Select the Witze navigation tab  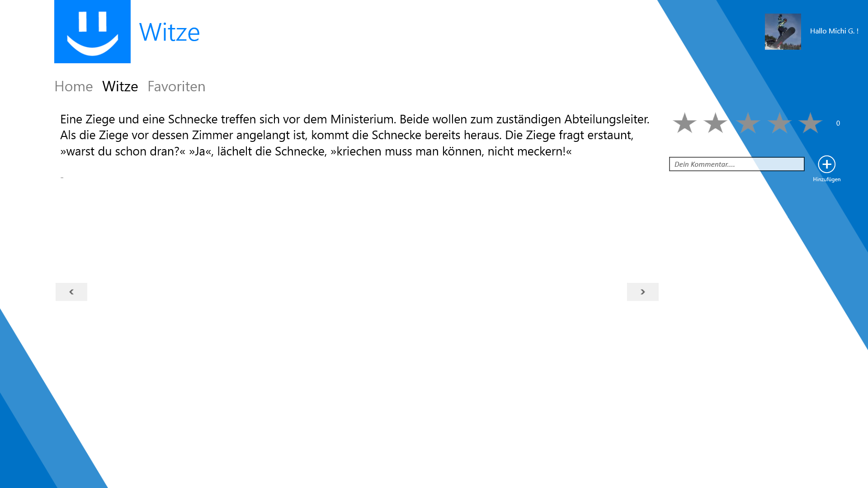(120, 86)
